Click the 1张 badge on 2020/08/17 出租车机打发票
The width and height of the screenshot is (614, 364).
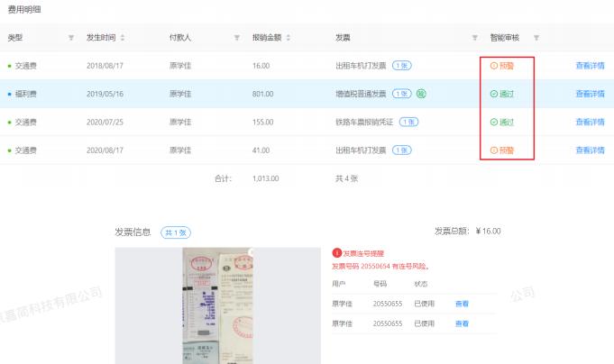point(402,150)
